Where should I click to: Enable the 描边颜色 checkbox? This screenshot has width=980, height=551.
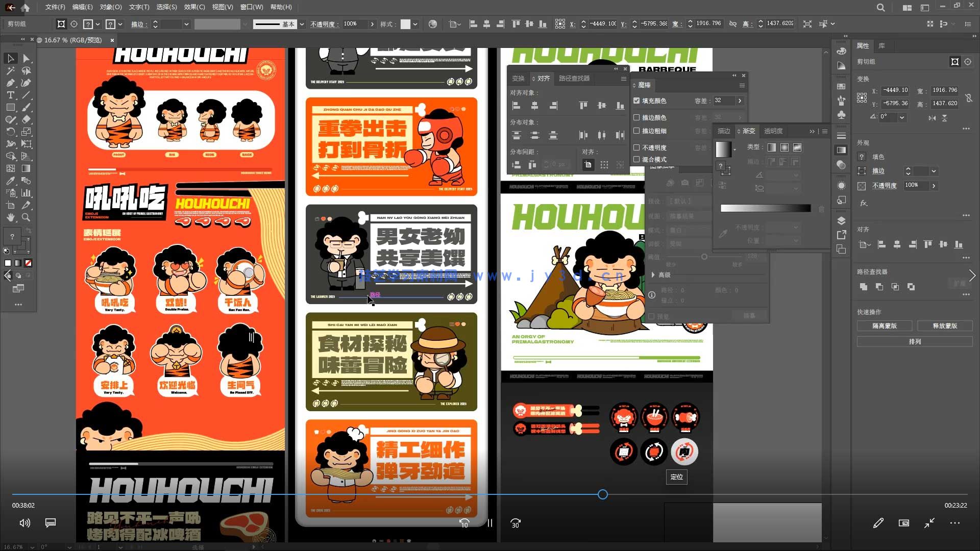(636, 117)
